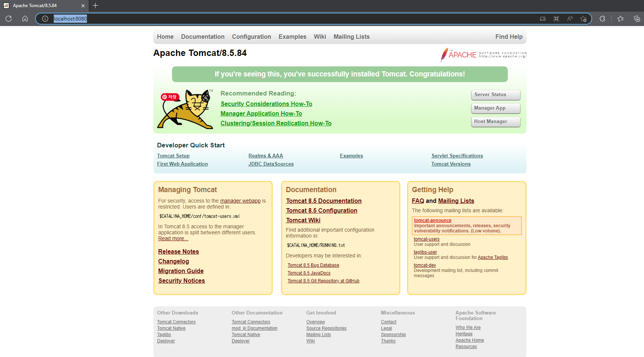Open Source Repositories link
Screen dimensions: 644x357
[326, 328]
